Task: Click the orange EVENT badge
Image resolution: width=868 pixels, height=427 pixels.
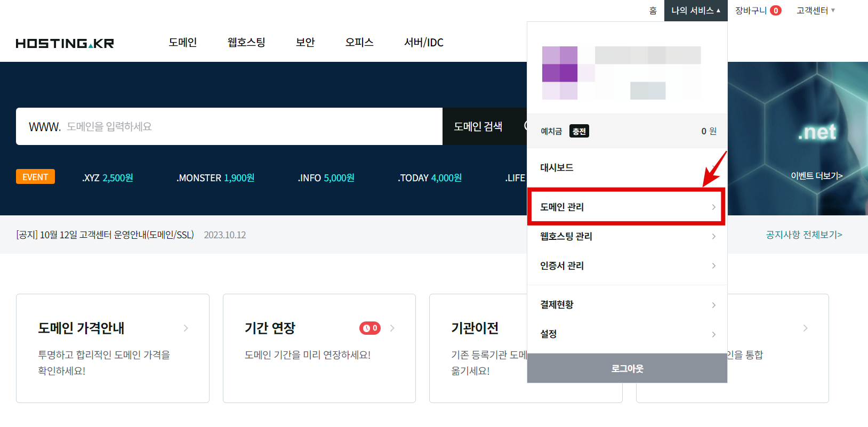Action: 35,177
